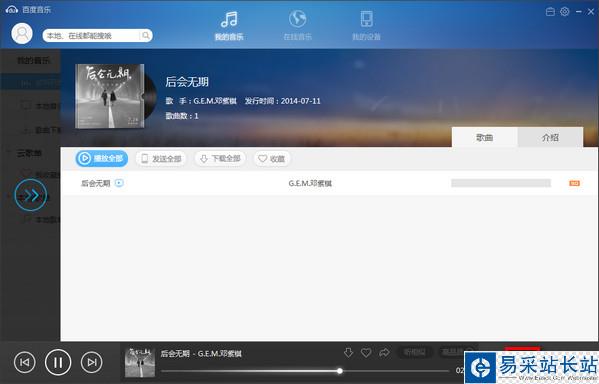Viewport: 599px width, 384px height.
Task: Click the 收藏 favorite button with heart
Action: [x=272, y=159]
